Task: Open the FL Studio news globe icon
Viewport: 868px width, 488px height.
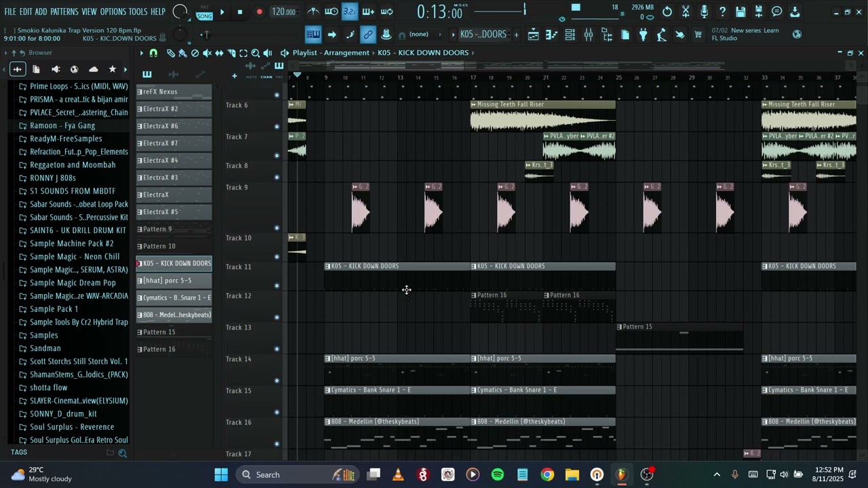Action: click(x=797, y=34)
